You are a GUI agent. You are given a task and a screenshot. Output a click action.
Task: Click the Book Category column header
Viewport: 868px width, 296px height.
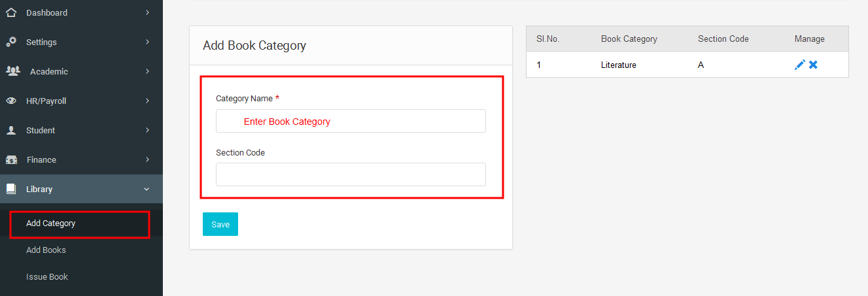(629, 39)
